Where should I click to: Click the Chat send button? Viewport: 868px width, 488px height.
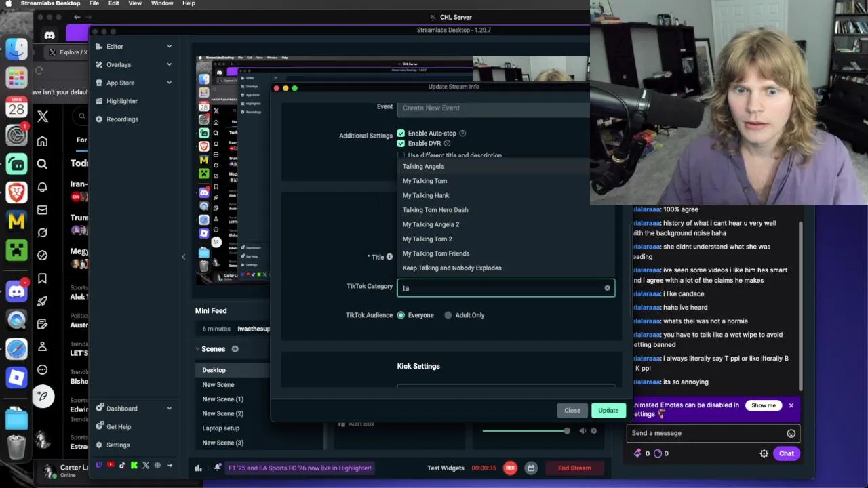pos(787,453)
